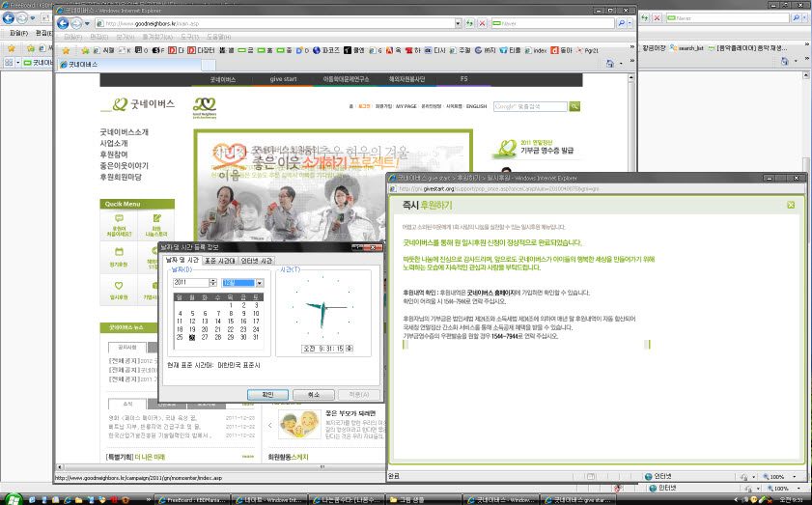This screenshot has width=812, height=505.
Task: Switch to FreeBoard taskbar window
Action: [x=191, y=500]
